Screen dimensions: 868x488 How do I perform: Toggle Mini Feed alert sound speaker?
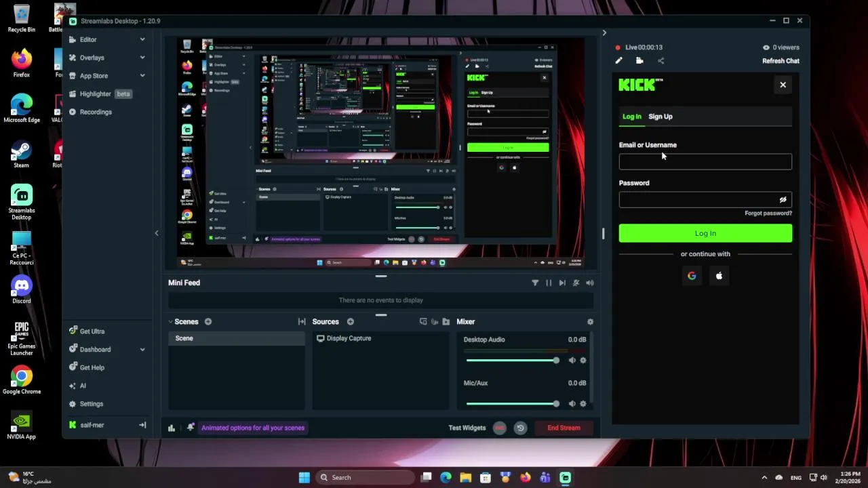[590, 283]
